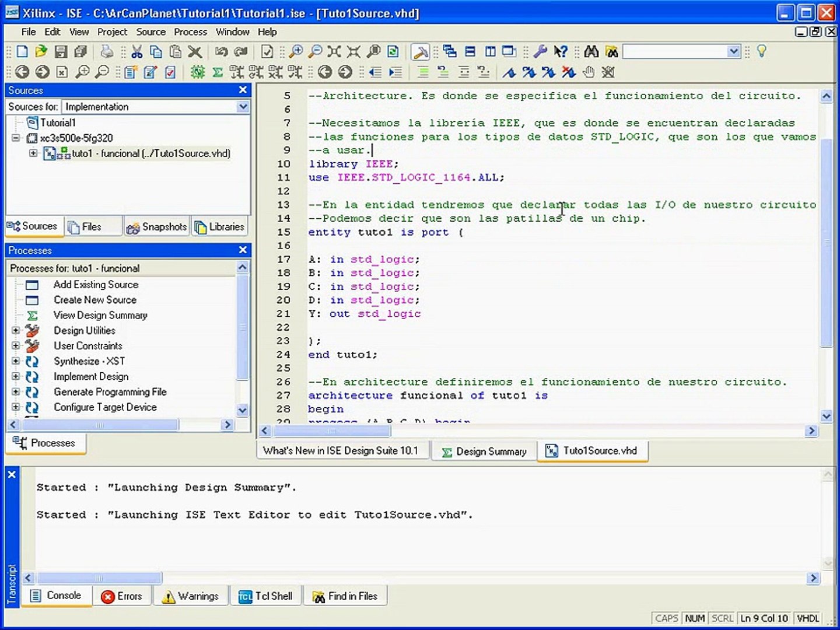The height and width of the screenshot is (630, 840).
Task: Switch to the Design Summary tab
Action: [x=484, y=452]
